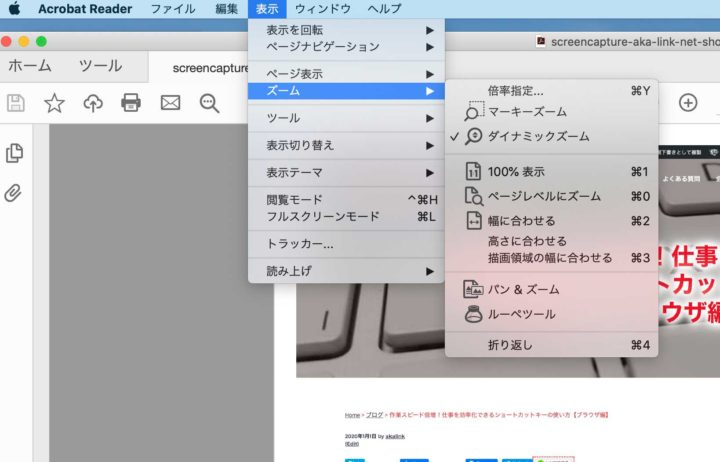Close the open 表示 menu bar item
This screenshot has height=462, width=720.
click(x=267, y=9)
